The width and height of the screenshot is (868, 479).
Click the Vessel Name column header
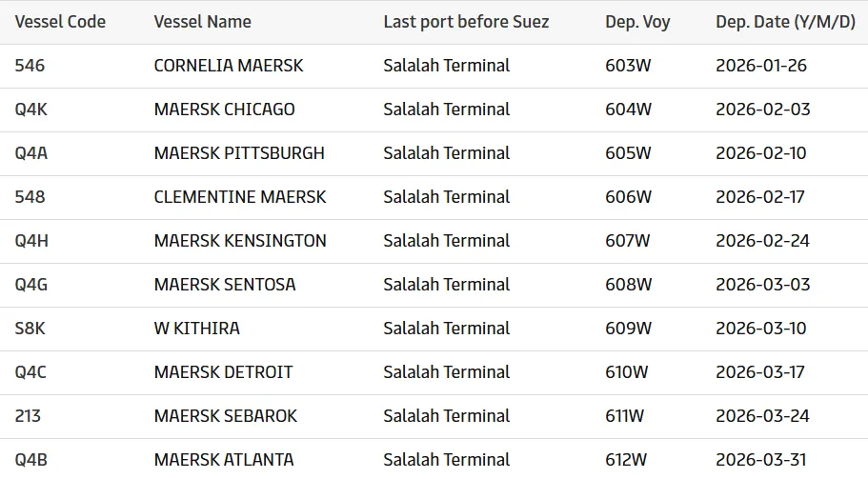[x=202, y=21]
